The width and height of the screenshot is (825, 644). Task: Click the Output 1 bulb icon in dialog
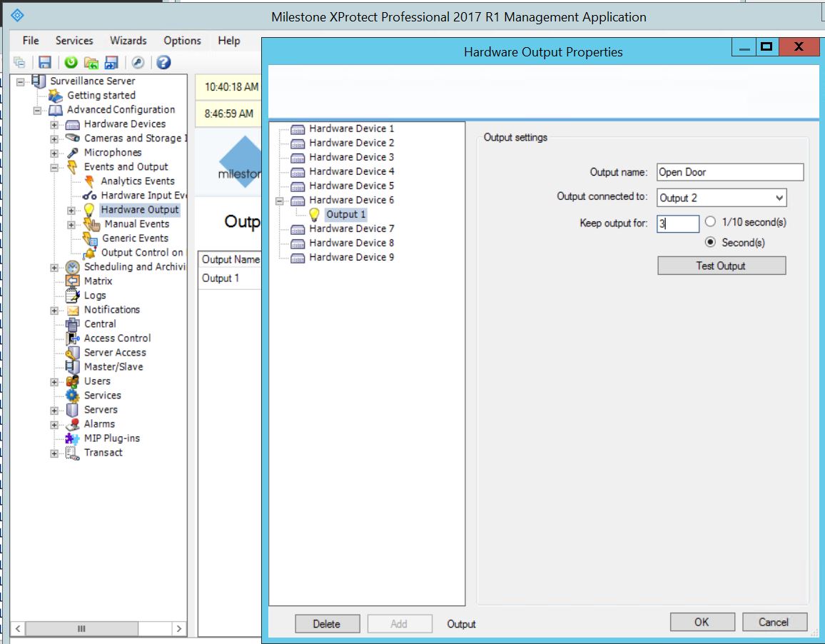coord(314,215)
